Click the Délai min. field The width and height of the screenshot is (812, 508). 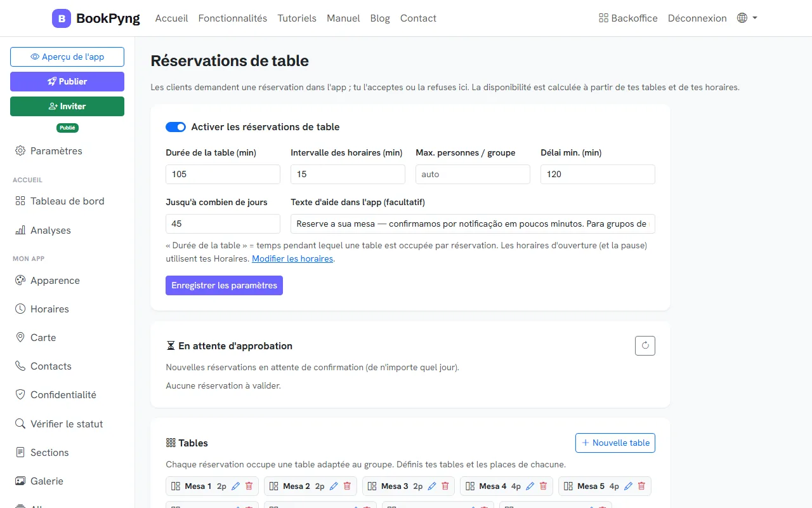click(598, 174)
